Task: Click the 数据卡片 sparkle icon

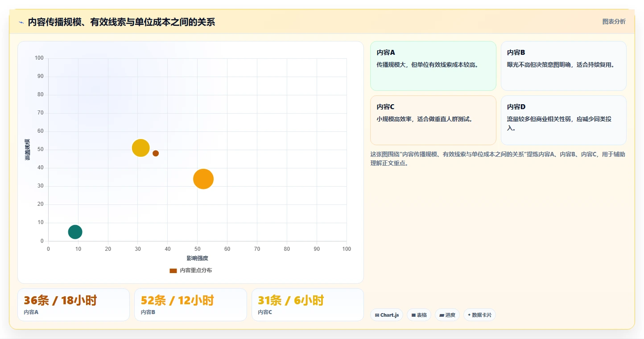Action: tap(469, 315)
